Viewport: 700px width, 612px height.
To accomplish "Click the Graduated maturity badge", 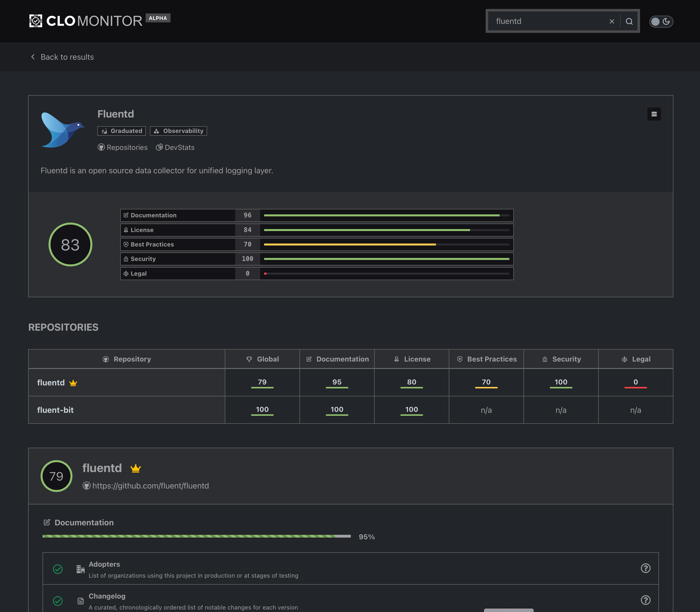I will [121, 131].
